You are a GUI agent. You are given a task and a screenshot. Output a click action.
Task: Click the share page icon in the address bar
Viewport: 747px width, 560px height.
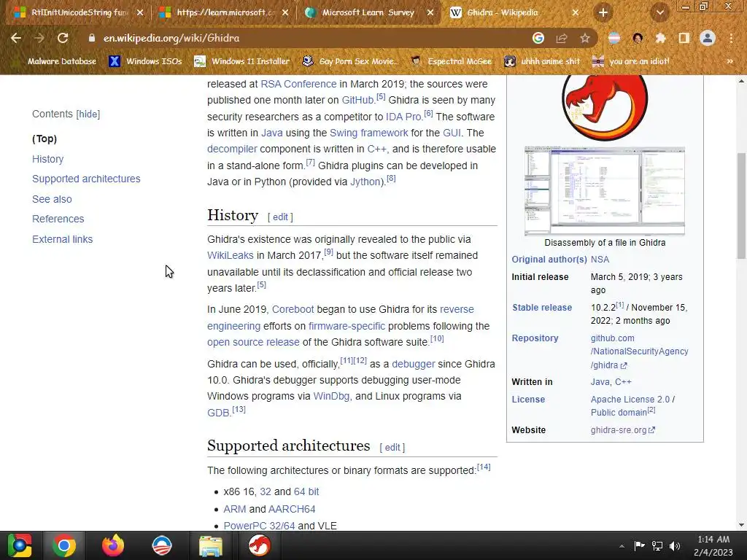562,38
